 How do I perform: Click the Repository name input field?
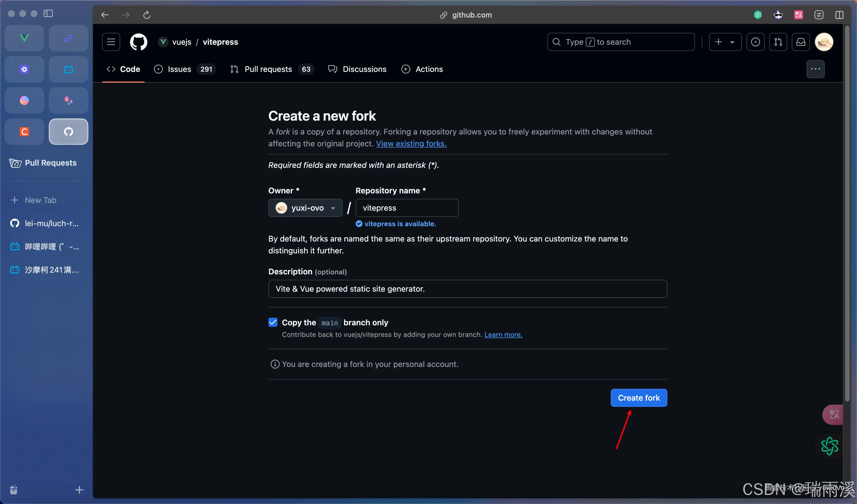tap(407, 208)
